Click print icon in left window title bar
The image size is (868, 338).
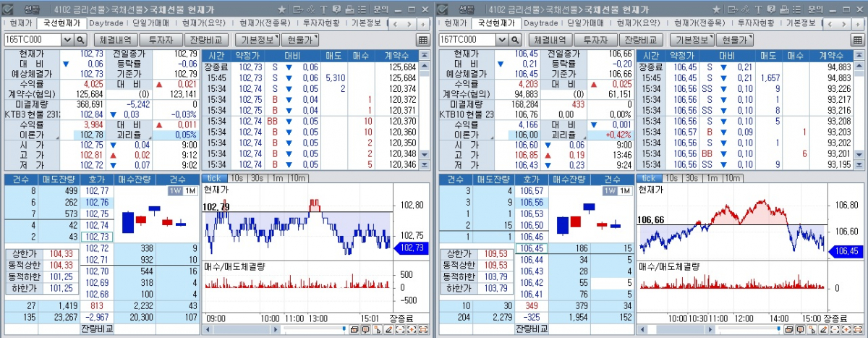coord(349,9)
